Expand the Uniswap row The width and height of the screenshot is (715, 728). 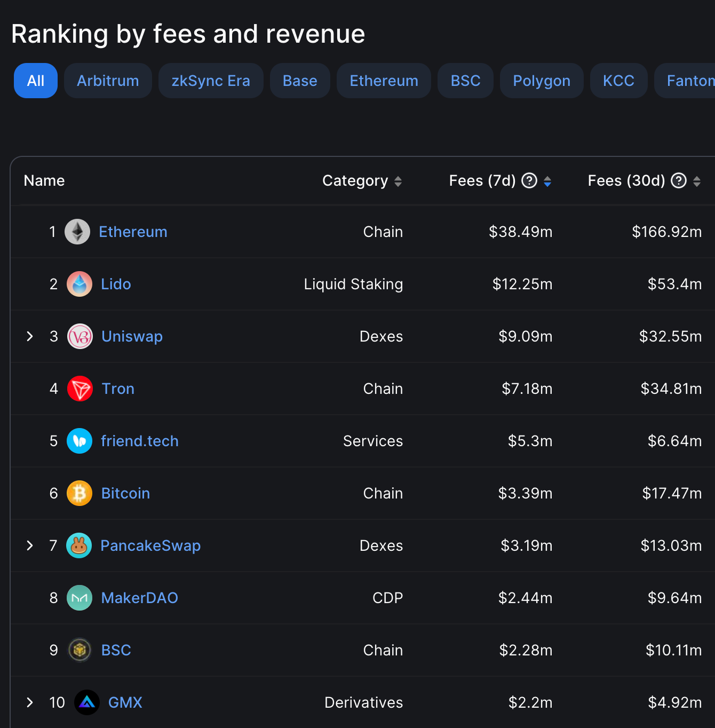click(30, 336)
